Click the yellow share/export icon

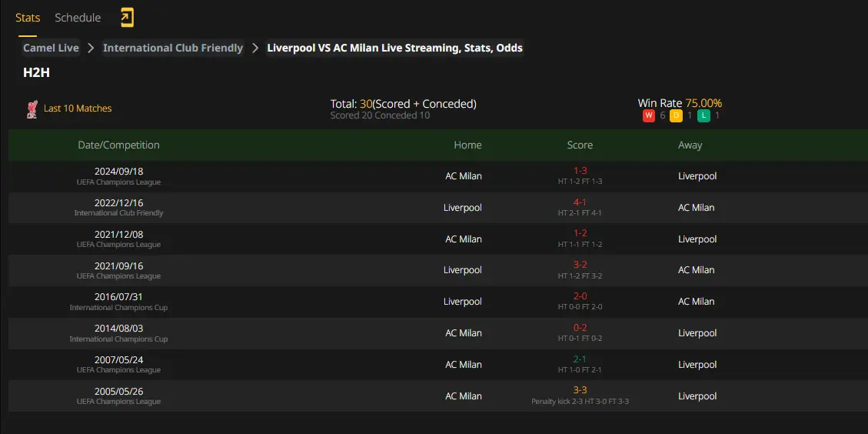point(127,18)
